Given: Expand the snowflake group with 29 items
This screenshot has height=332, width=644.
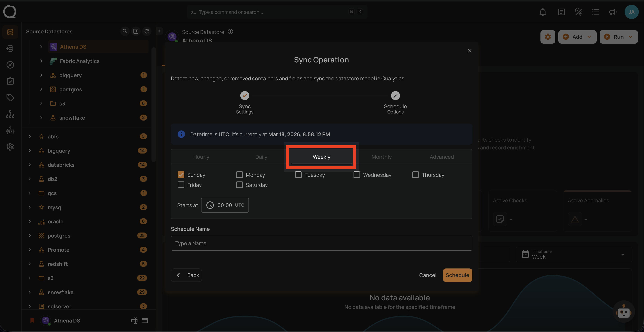Looking at the screenshot, I should (30, 292).
